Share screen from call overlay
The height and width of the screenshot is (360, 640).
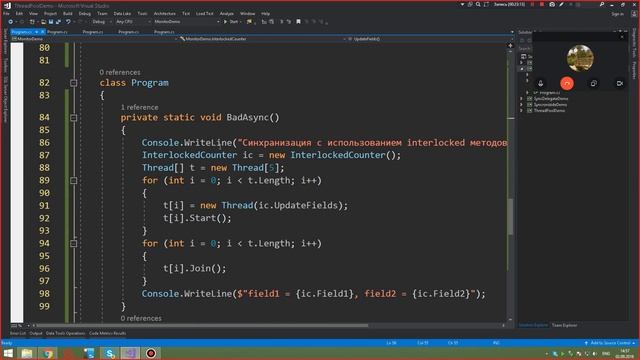point(593,83)
